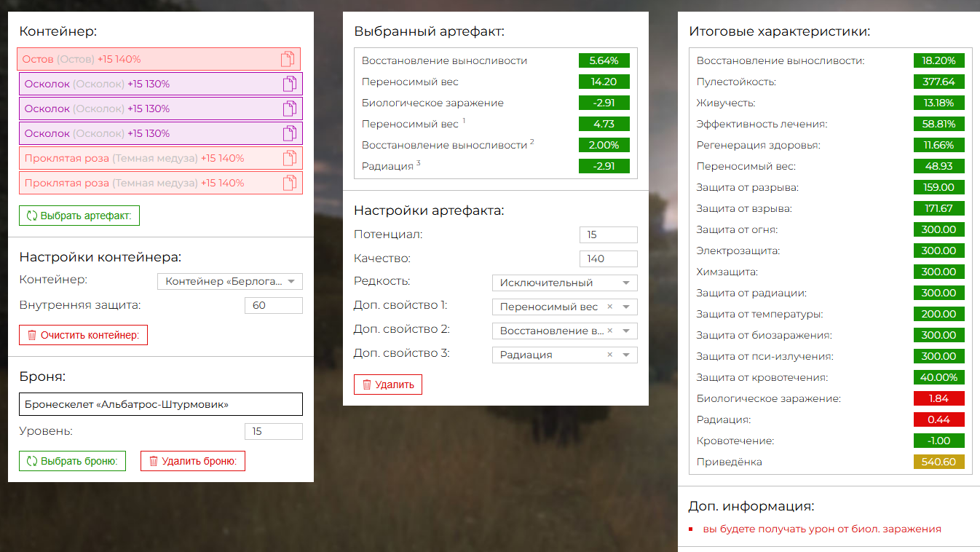The width and height of the screenshot is (980, 552).
Task: Expand the Редкость dropdown
Action: [x=626, y=283]
